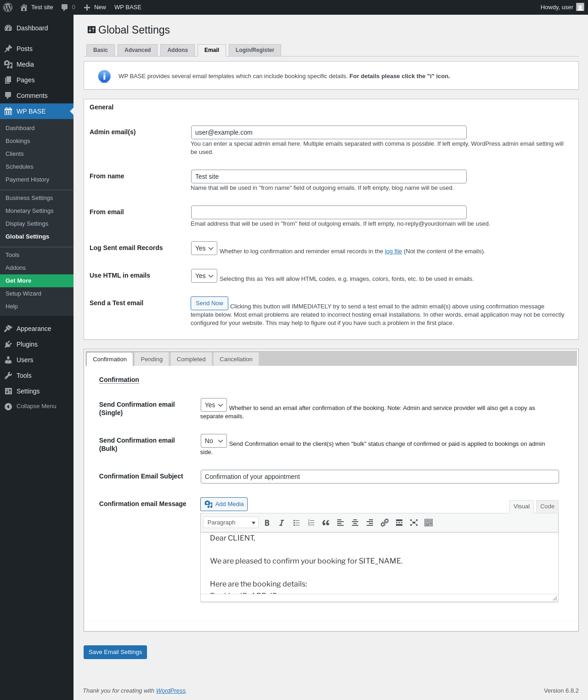Click the insert link icon
The image size is (588, 700).
pos(384,523)
